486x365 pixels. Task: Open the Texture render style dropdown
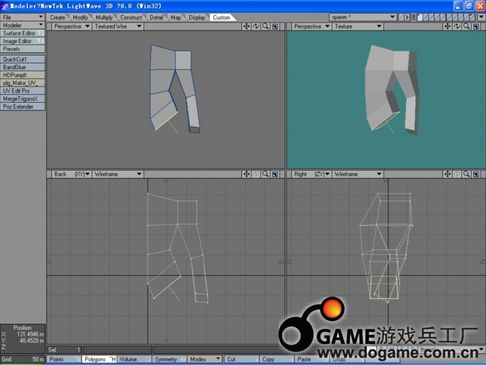click(358, 26)
